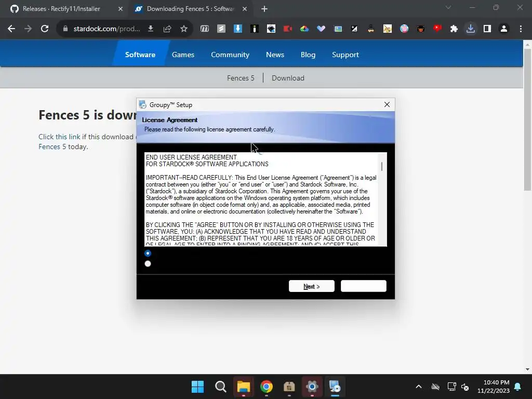View site information via the lock icon
This screenshot has width=532, height=399.
pyautogui.click(x=65, y=29)
